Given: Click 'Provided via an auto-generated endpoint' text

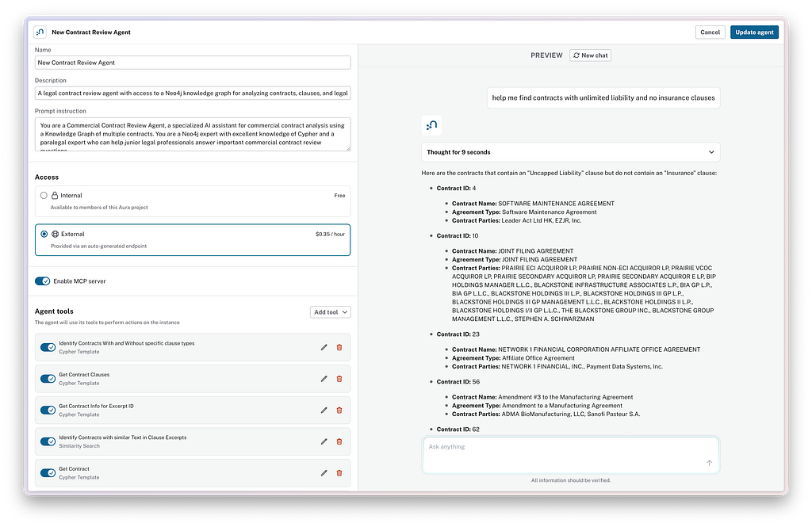Looking at the screenshot, I should [x=98, y=246].
